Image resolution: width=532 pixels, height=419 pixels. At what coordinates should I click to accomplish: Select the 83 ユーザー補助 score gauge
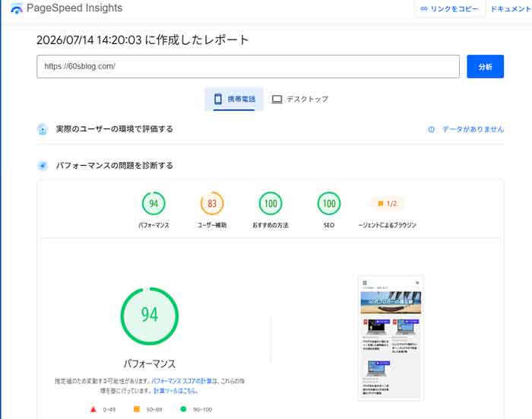[x=212, y=203]
